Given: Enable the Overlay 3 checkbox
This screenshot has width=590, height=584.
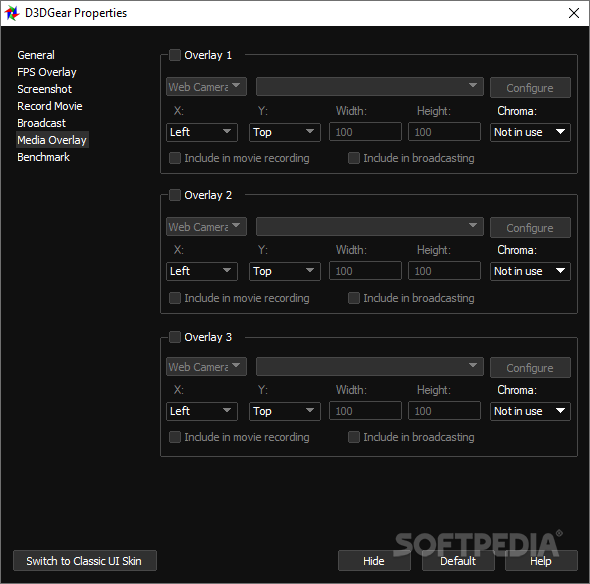Looking at the screenshot, I should [175, 337].
